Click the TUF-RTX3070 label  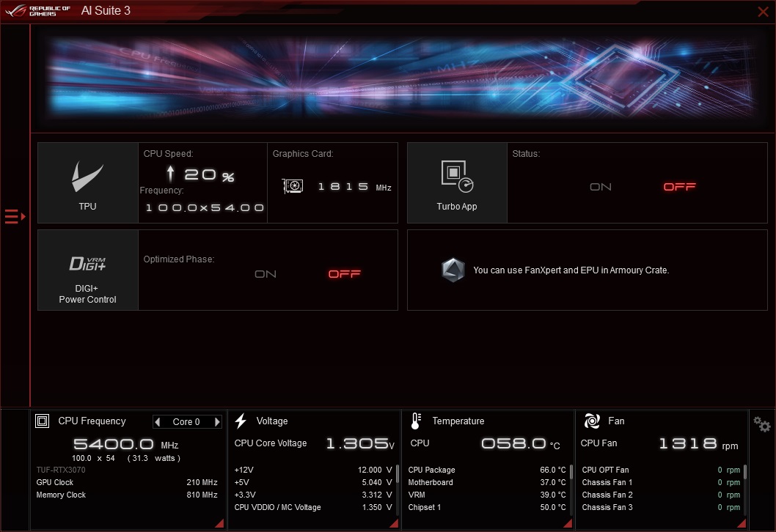pos(61,470)
